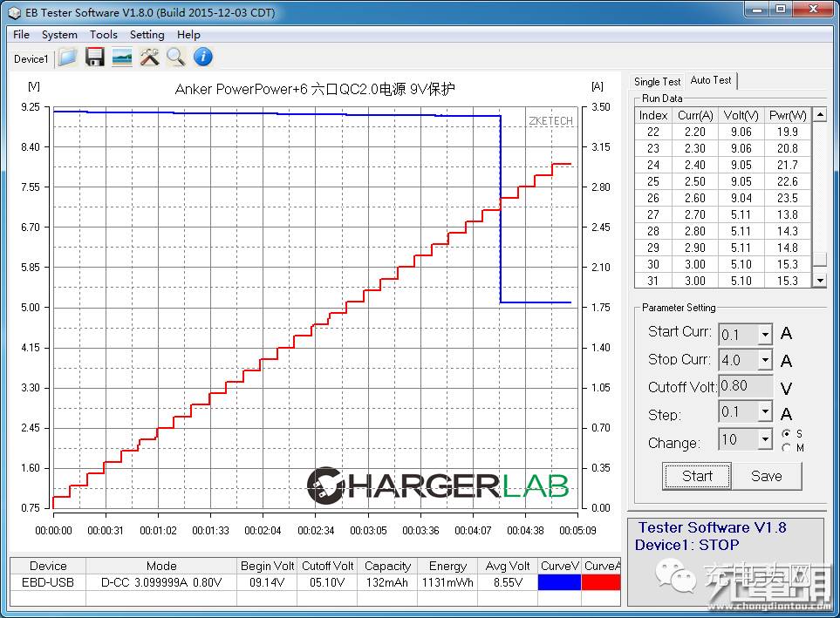The width and height of the screenshot is (840, 618).
Task: Open the Tools menu
Action: click(x=104, y=35)
